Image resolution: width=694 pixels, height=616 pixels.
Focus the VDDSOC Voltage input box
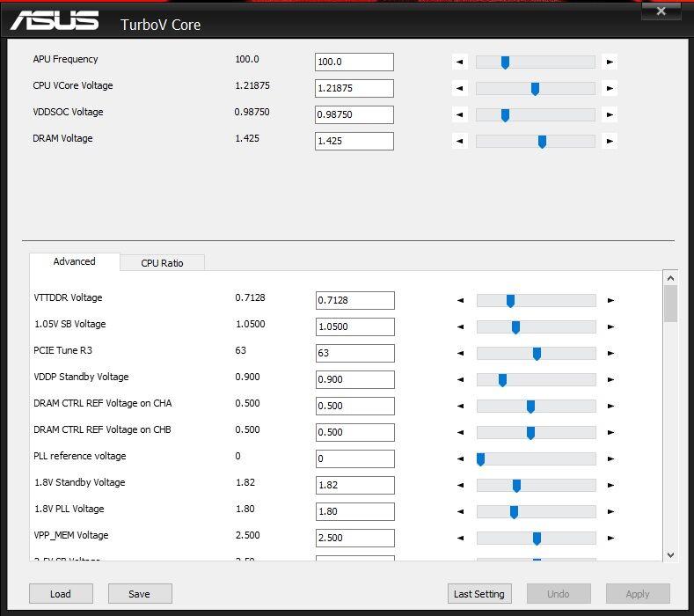point(354,114)
